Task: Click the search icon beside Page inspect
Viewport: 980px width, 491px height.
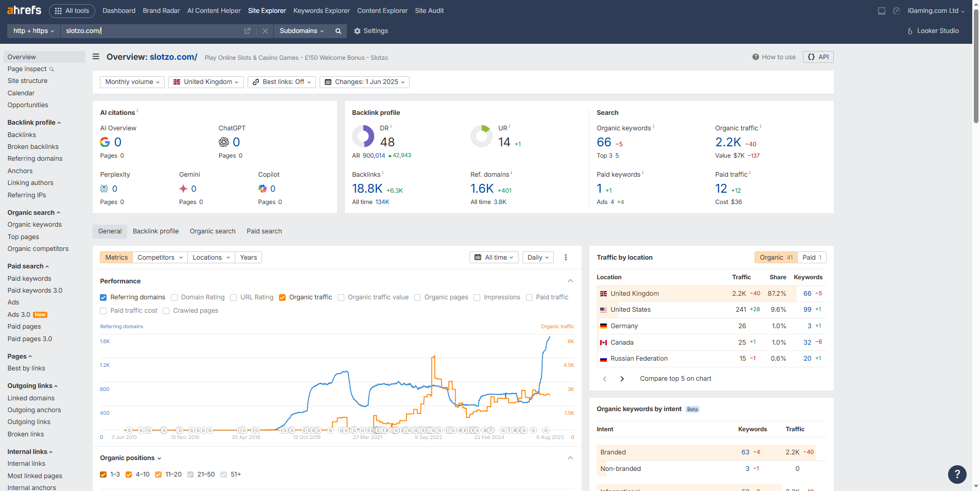Action: coord(51,69)
